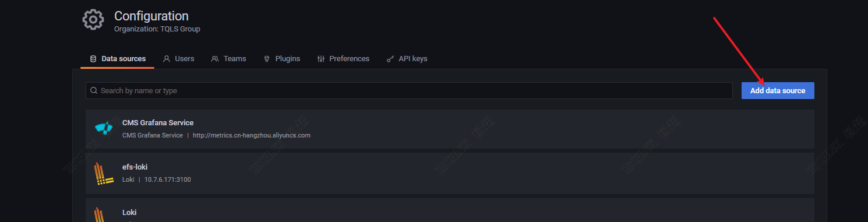
Task: Open the Teams tab
Action: point(229,59)
